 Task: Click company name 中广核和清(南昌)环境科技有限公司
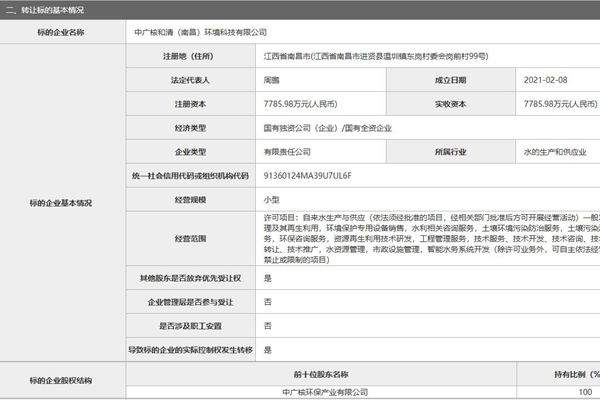pyautogui.click(x=194, y=32)
